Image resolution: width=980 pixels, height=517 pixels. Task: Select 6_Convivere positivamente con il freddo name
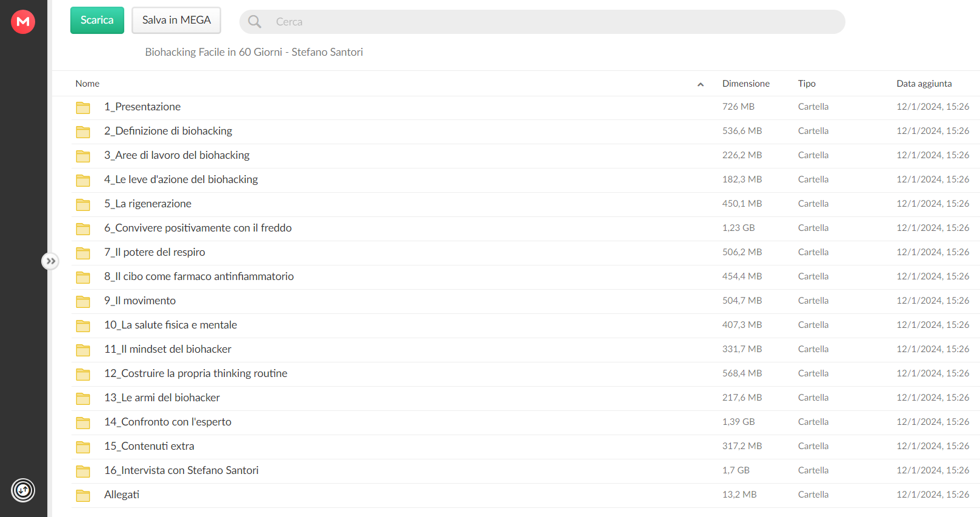click(x=198, y=228)
